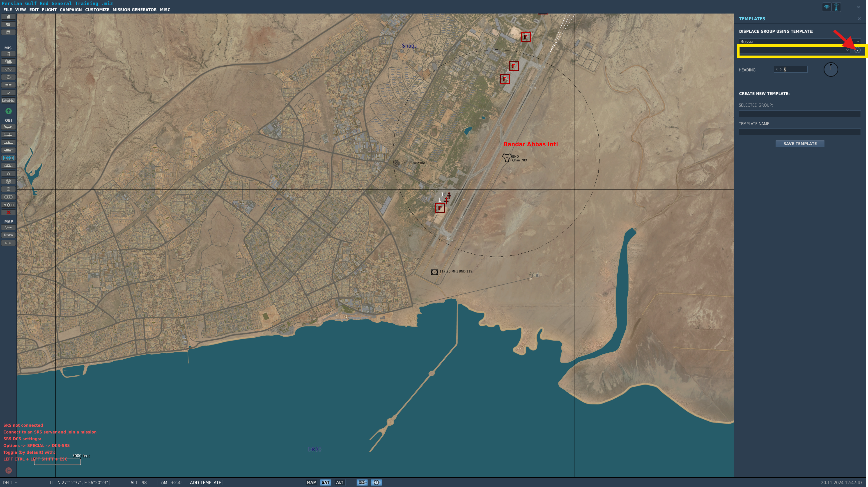This screenshot has height=487, width=868.
Task: Open the MISC menu
Action: (x=165, y=10)
